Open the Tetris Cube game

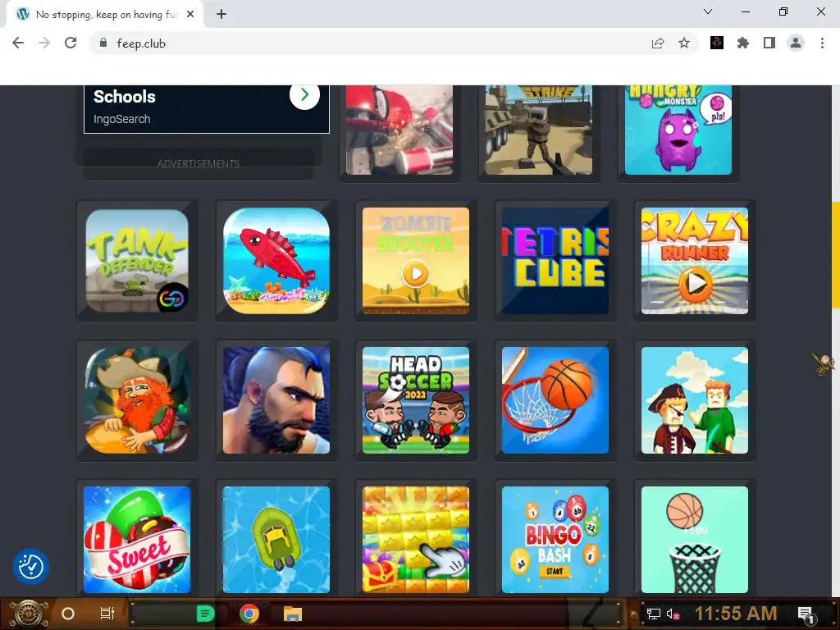click(555, 261)
